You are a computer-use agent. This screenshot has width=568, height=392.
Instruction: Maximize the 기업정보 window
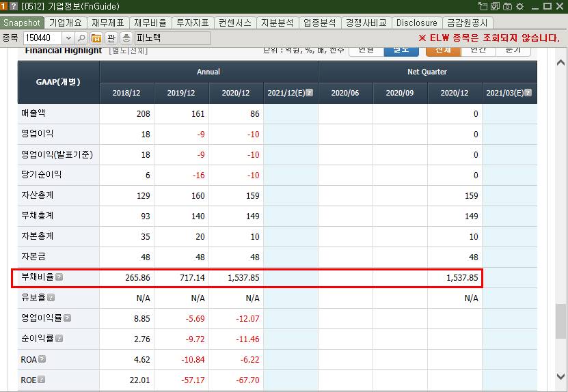pyautogui.click(x=547, y=6)
